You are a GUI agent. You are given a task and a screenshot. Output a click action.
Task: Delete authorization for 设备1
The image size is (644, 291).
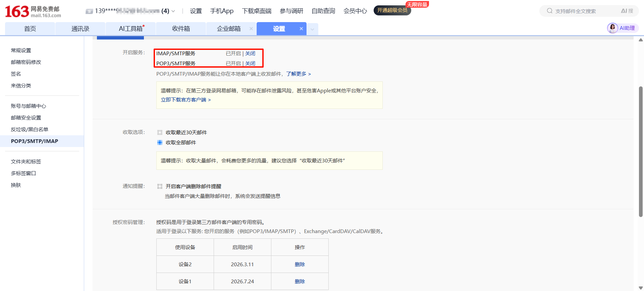click(300, 281)
